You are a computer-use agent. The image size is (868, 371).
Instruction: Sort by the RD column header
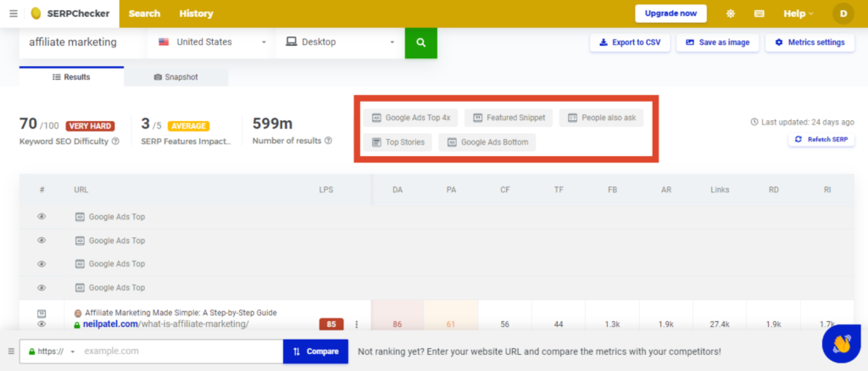tap(773, 190)
